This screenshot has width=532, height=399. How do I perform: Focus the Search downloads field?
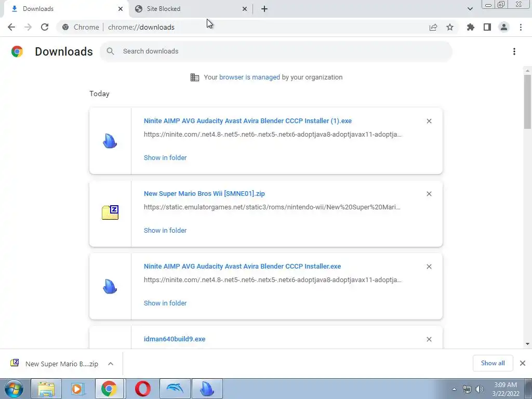(276, 51)
